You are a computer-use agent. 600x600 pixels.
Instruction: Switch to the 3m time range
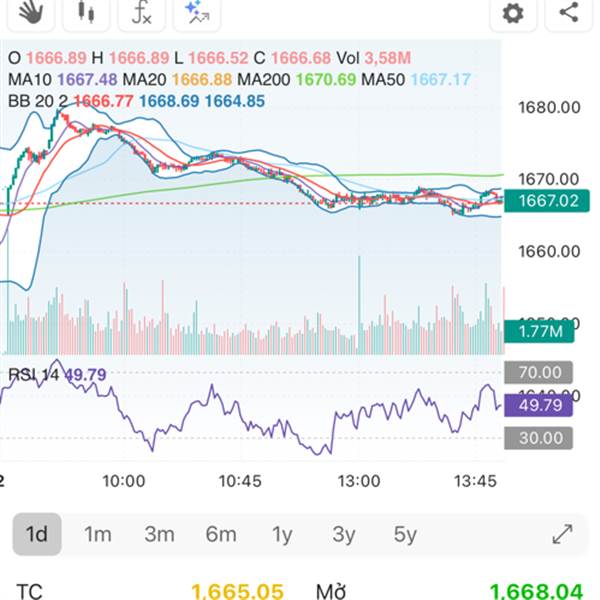(159, 534)
